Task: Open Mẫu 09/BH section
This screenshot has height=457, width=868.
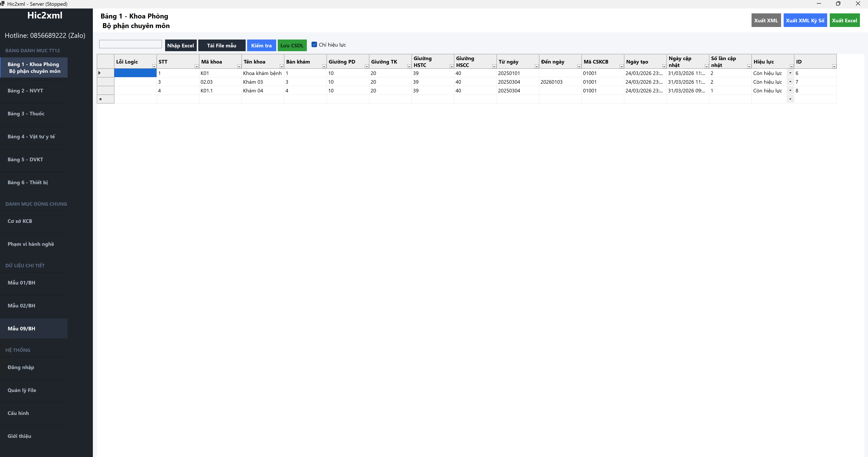Action: point(34,328)
